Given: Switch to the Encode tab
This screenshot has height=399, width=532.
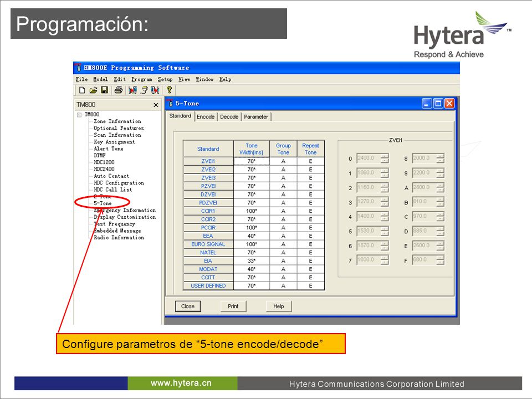Looking at the screenshot, I should pos(206,117).
